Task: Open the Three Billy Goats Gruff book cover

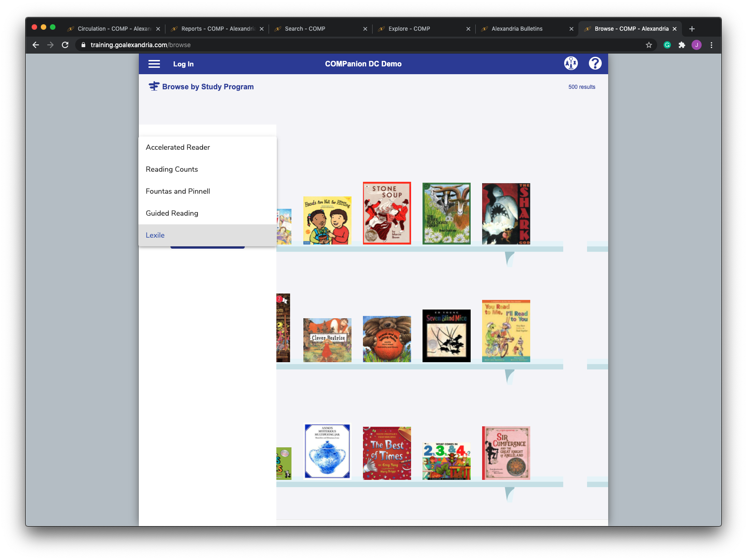Action: [446, 213]
